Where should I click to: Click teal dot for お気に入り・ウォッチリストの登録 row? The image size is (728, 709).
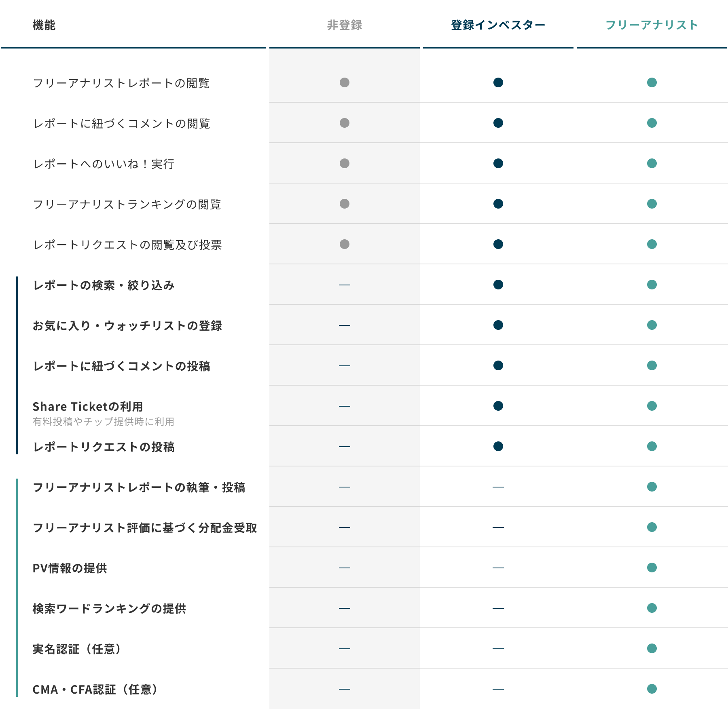point(652,325)
